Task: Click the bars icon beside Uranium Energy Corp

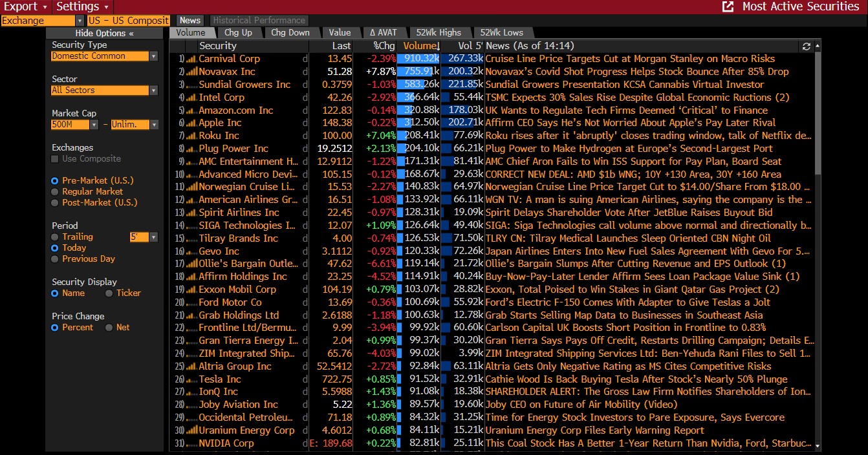Action: tap(191, 430)
